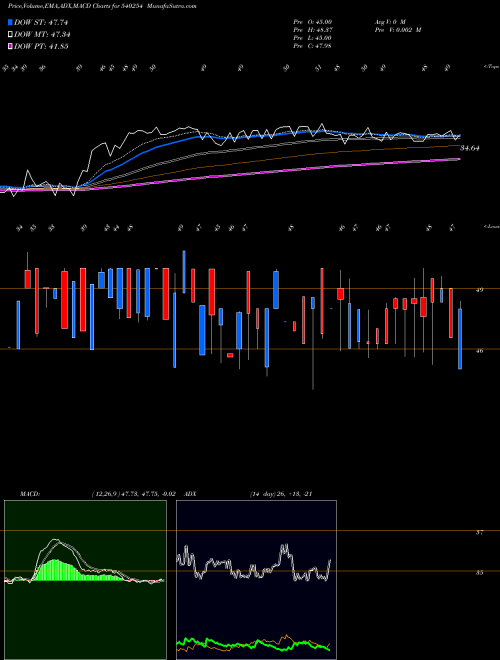500x660 pixels.
Task: Open the green MACD histogram panel
Action: click(x=85, y=580)
